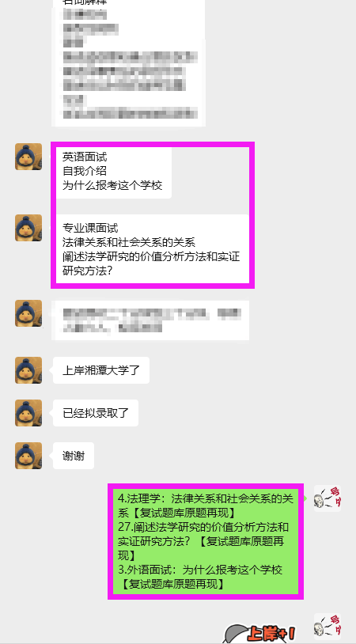The height and width of the screenshot is (644, 356).
Task: Click the hamster avatar beside the blurred message
Action: (28, 313)
